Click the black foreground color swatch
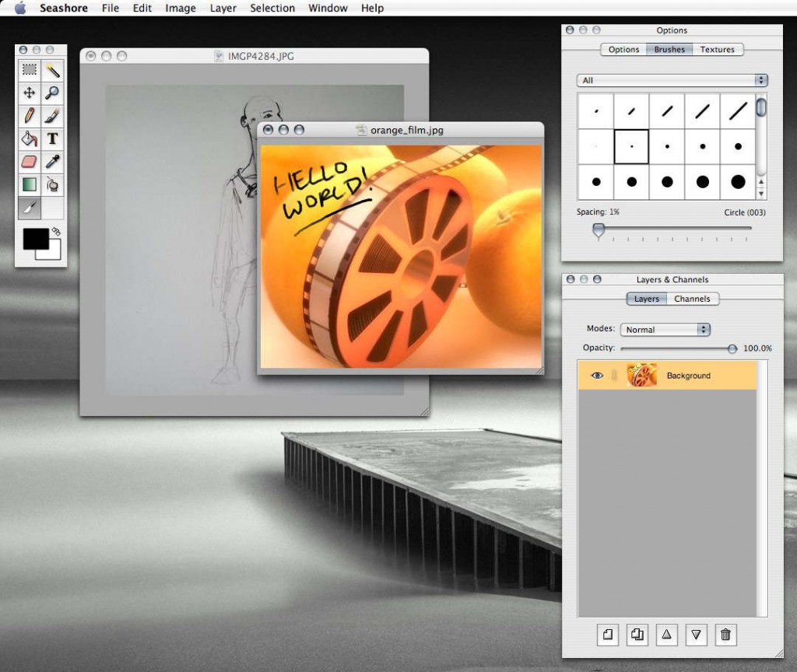The image size is (797, 672). click(35, 240)
